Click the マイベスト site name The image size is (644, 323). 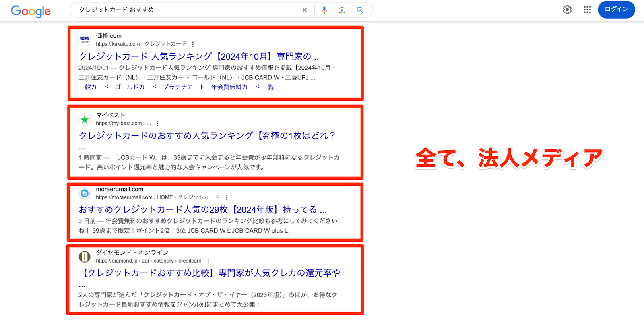point(110,115)
